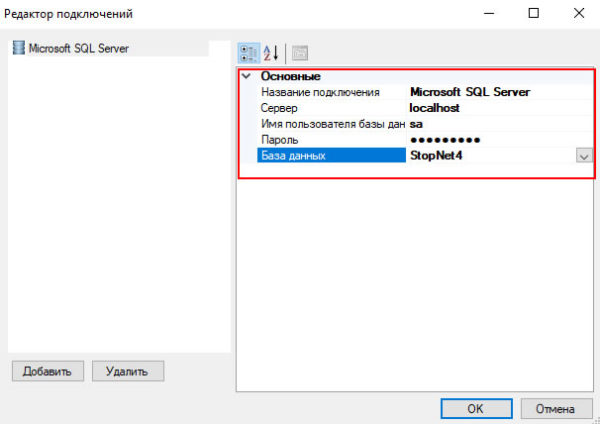This screenshot has width=600, height=424.
Task: Select the Пароль property label
Action: 279,140
